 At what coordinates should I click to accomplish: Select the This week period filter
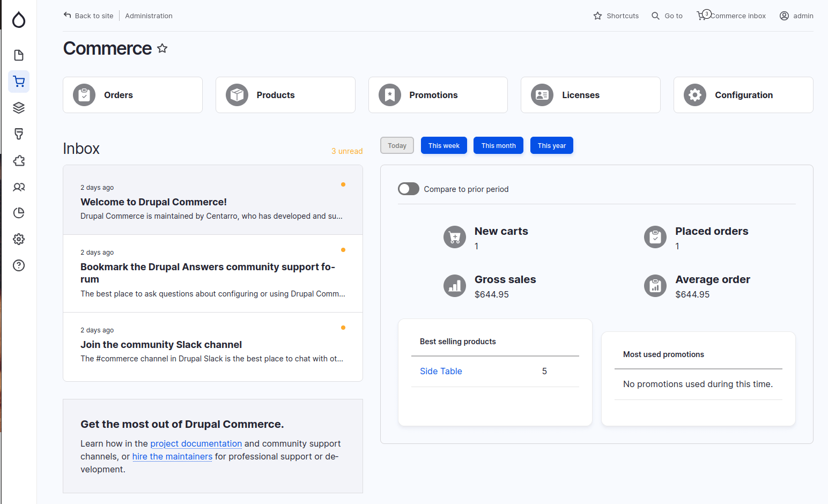(x=444, y=145)
